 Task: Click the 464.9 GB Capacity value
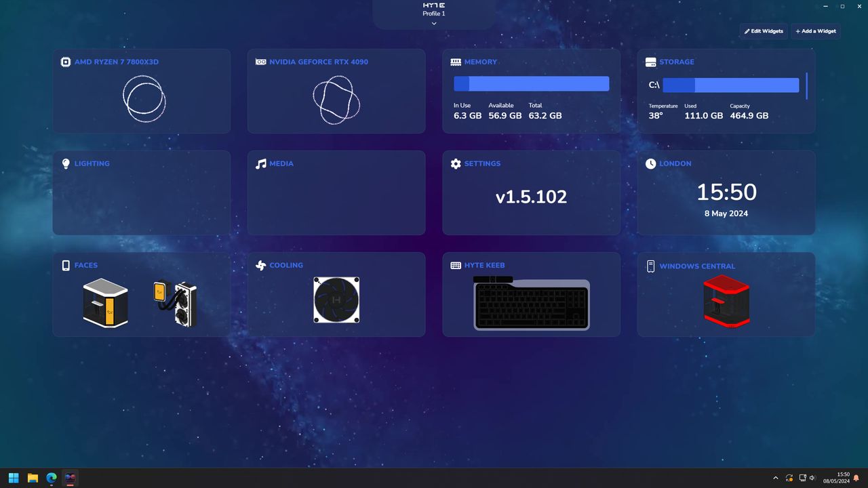tap(749, 116)
